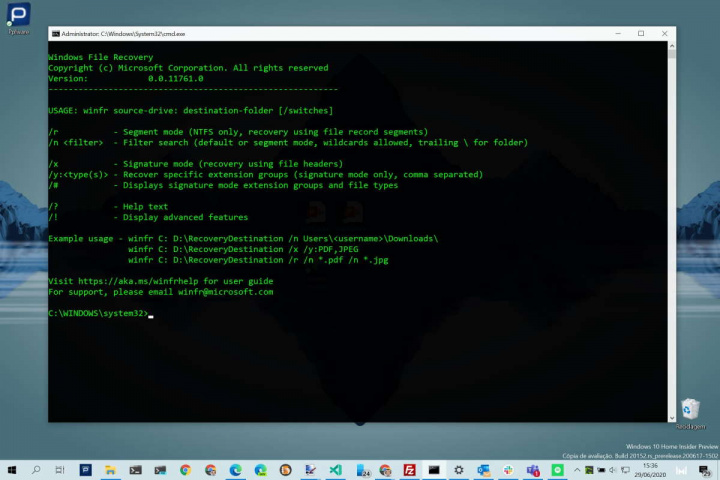720x480 pixels.
Task: Expand hidden system tray icons chevron
Action: point(578,470)
